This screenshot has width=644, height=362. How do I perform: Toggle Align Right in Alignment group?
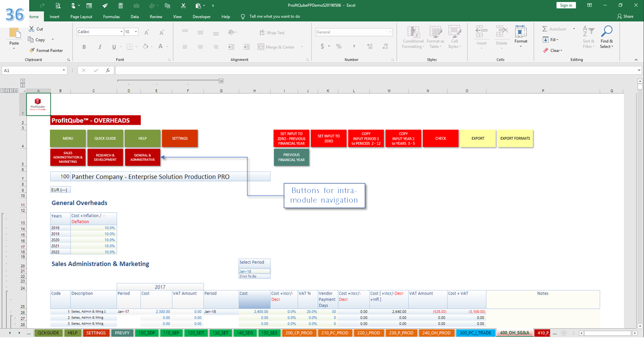(215, 47)
